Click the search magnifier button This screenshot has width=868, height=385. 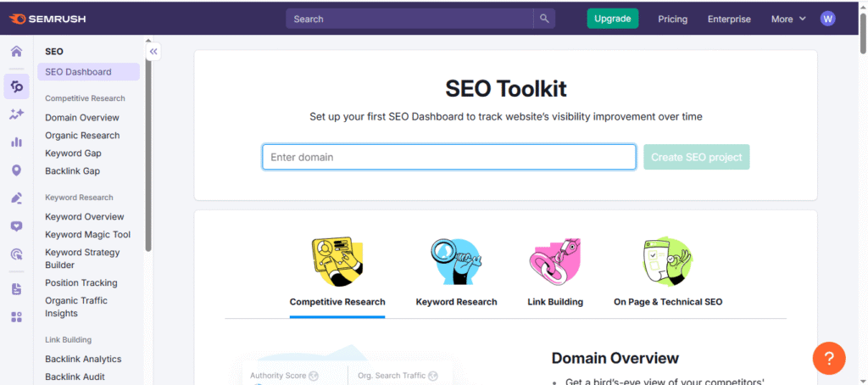coord(544,19)
